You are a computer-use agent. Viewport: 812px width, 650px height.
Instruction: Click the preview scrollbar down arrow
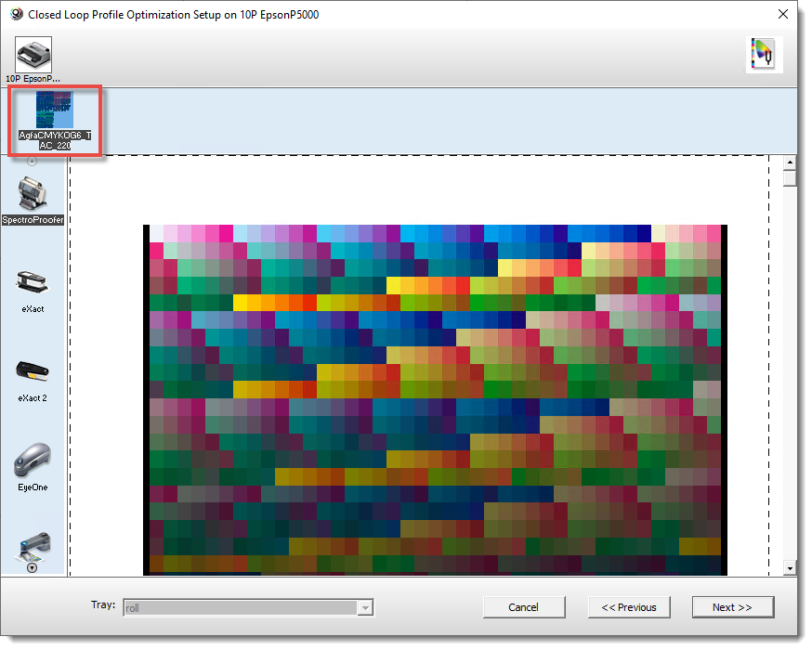click(x=790, y=568)
